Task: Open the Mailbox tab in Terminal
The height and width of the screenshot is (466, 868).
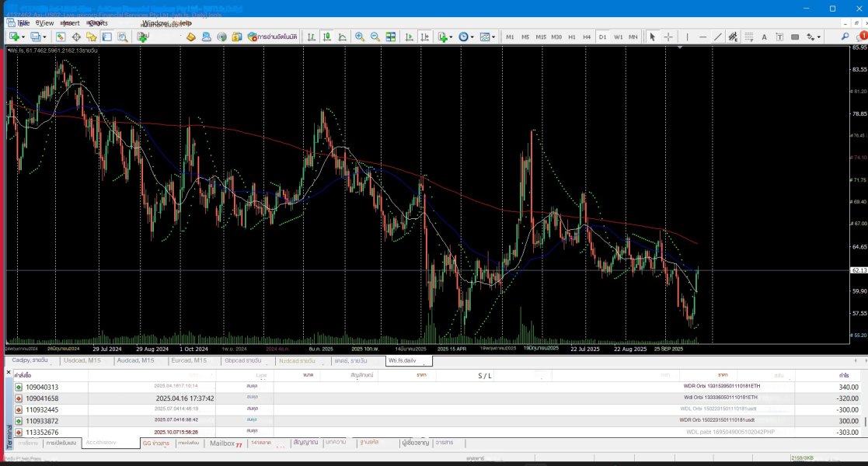Action: click(225, 443)
